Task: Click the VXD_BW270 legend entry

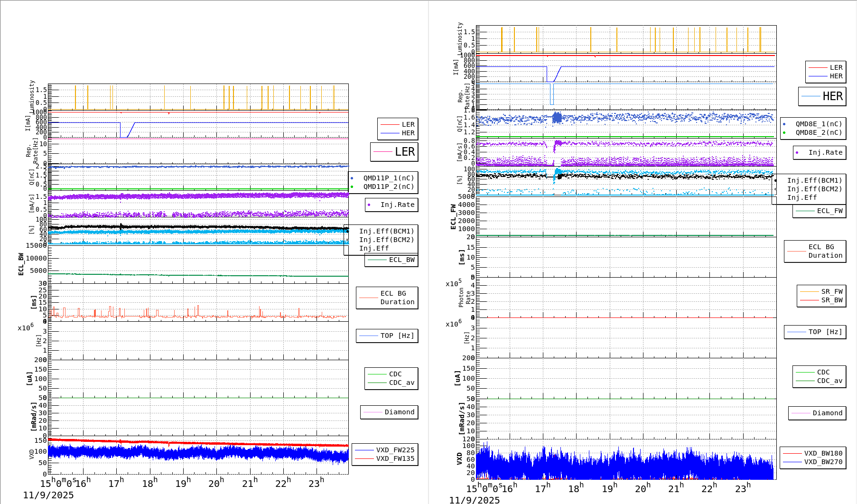Action: [823, 462]
